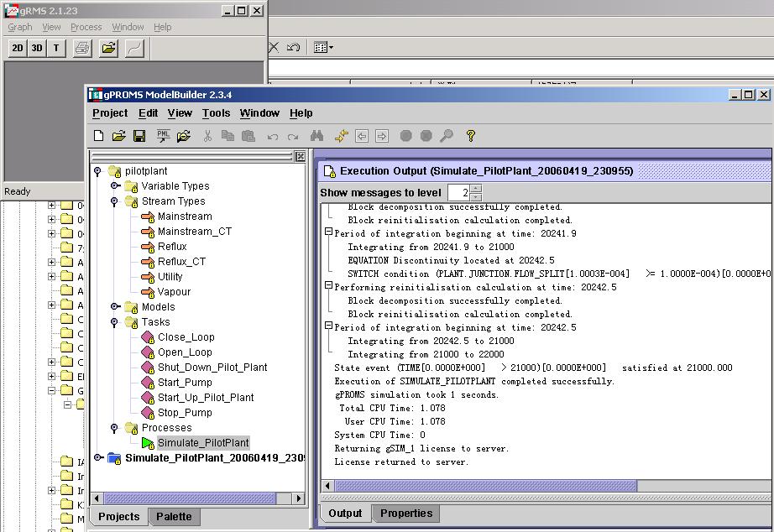
Task: Click the open folder icon in gRMS
Action: coord(108,48)
